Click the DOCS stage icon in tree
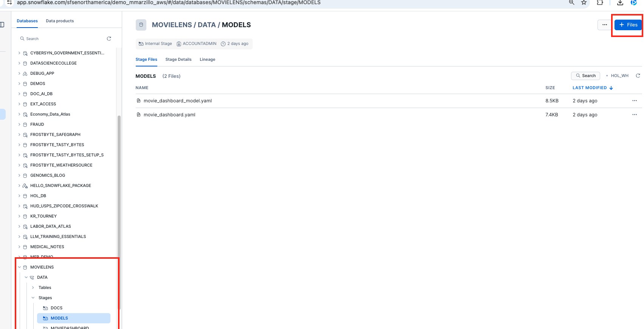Image resolution: width=644 pixels, height=329 pixels. (x=45, y=308)
